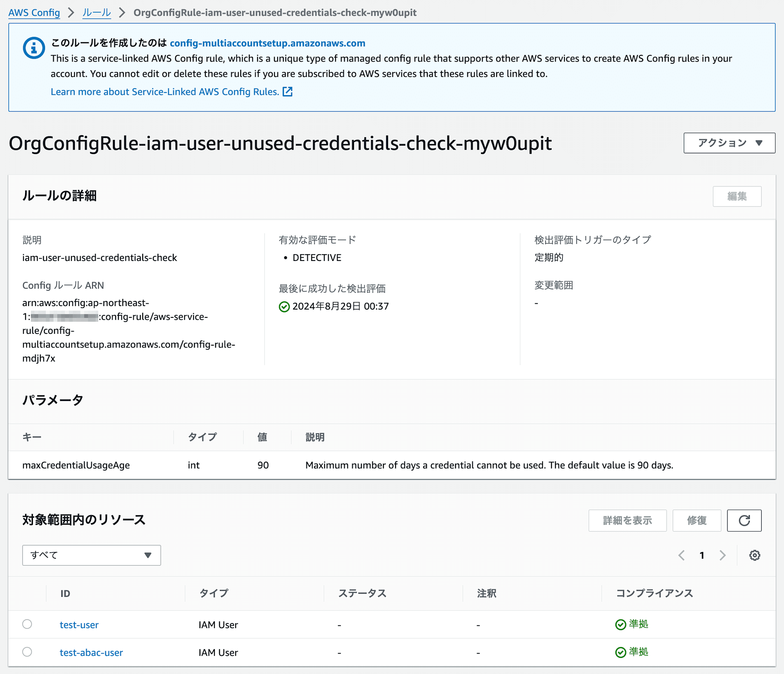784x674 pixels.
Task: Click compliance check icon for test-abac-user
Action: [x=621, y=652]
